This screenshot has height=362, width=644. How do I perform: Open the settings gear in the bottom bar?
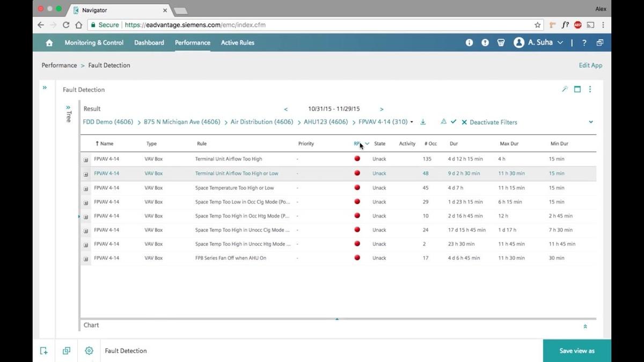point(89,351)
